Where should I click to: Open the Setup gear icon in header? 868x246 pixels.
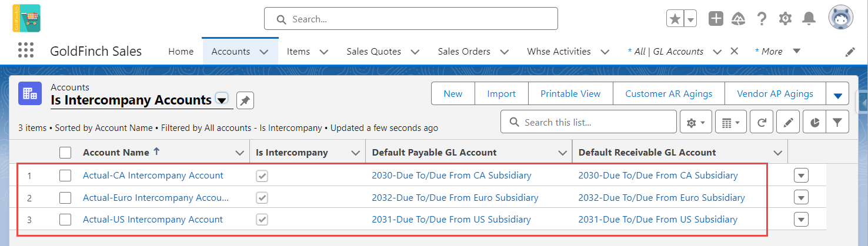[x=785, y=19]
